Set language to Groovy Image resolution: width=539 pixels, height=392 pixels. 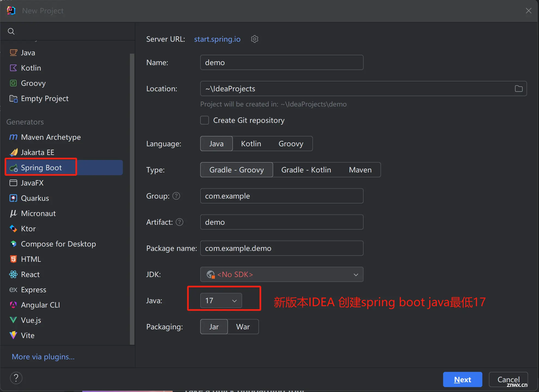pyautogui.click(x=291, y=144)
